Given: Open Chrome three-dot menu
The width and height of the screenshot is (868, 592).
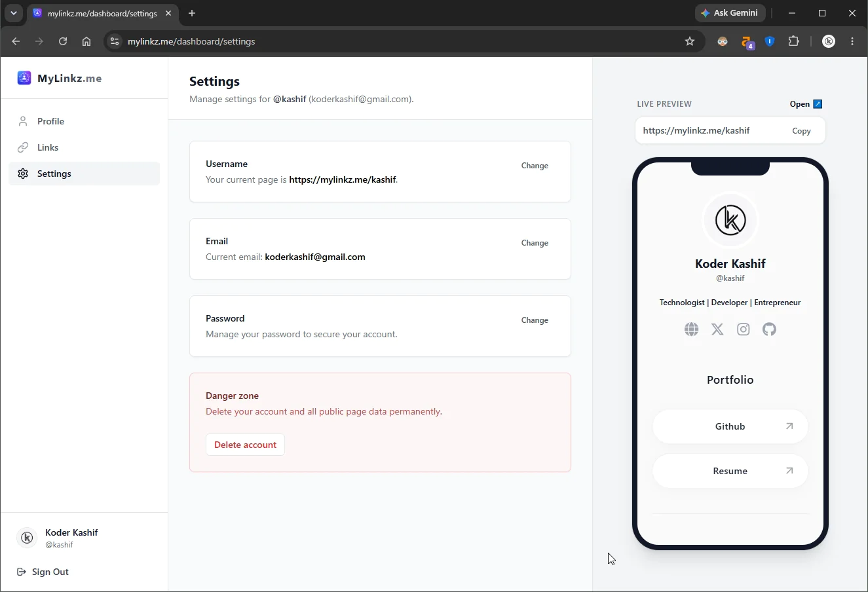Looking at the screenshot, I should pos(852,41).
